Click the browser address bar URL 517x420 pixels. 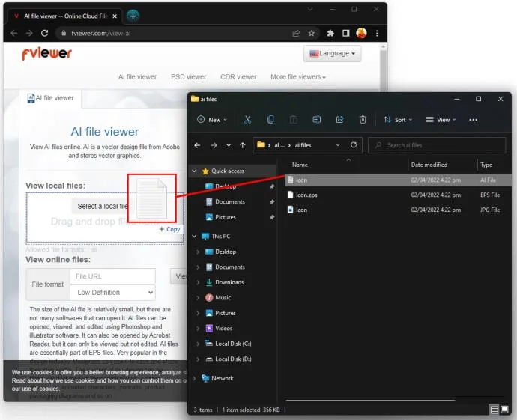coord(101,33)
